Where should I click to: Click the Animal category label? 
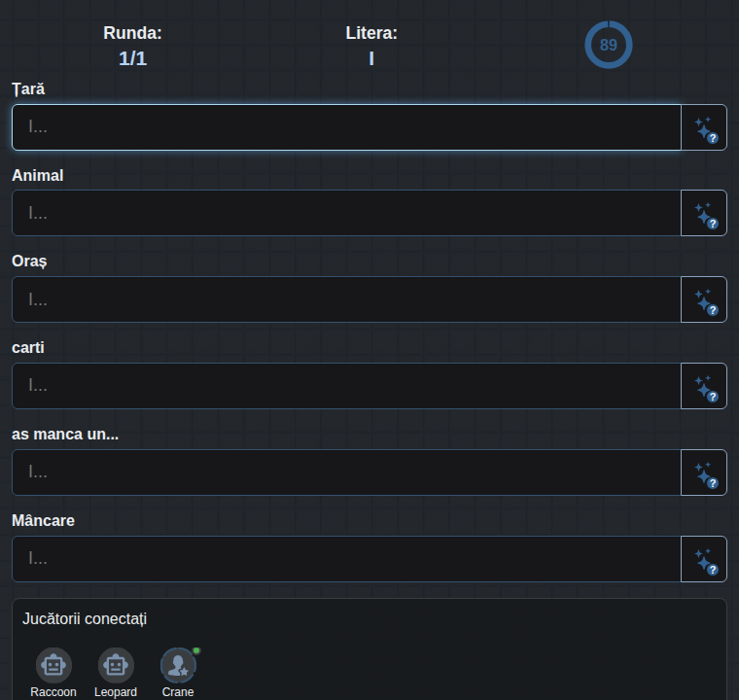point(38,175)
